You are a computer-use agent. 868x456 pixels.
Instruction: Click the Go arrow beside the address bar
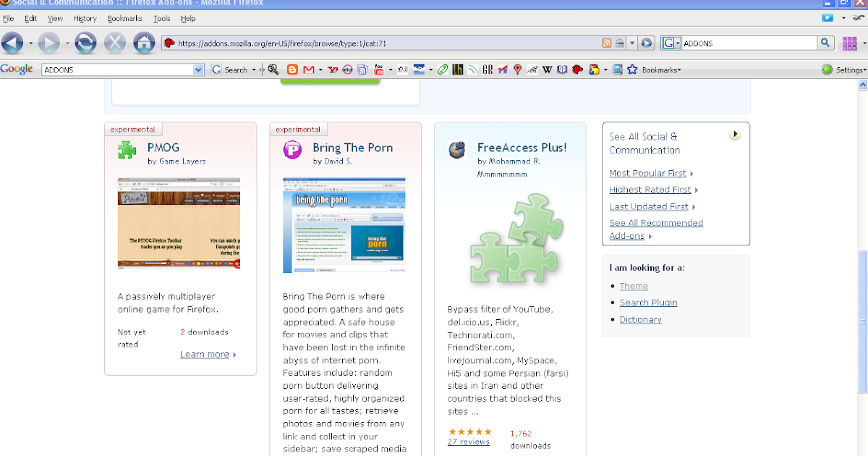tap(647, 43)
